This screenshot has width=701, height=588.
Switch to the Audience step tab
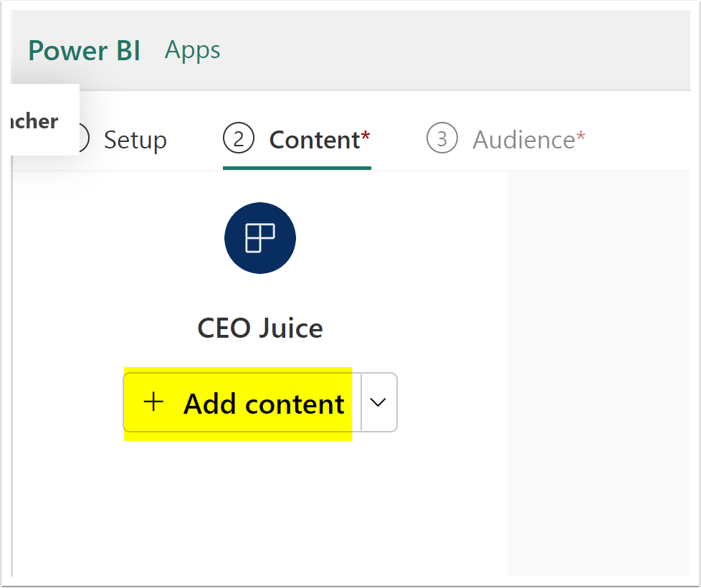[505, 140]
